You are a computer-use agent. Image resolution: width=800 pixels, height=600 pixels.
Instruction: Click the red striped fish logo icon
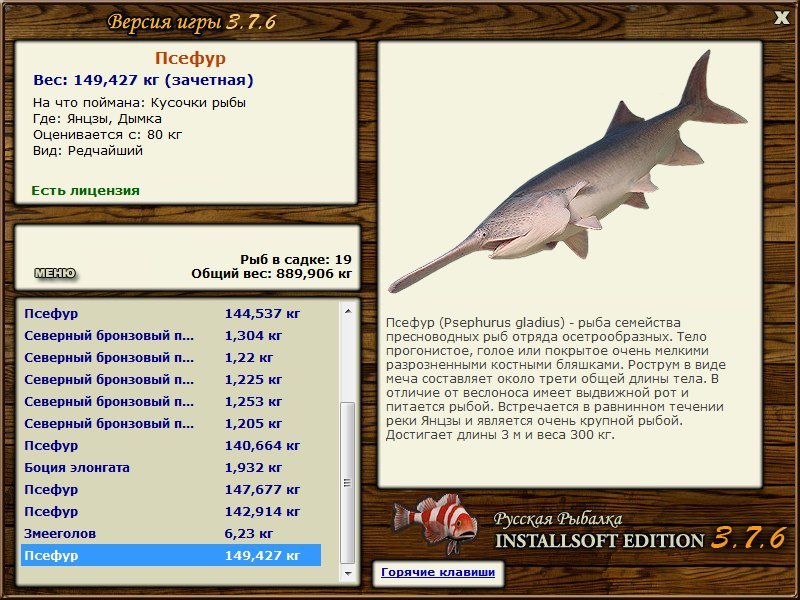[435, 523]
